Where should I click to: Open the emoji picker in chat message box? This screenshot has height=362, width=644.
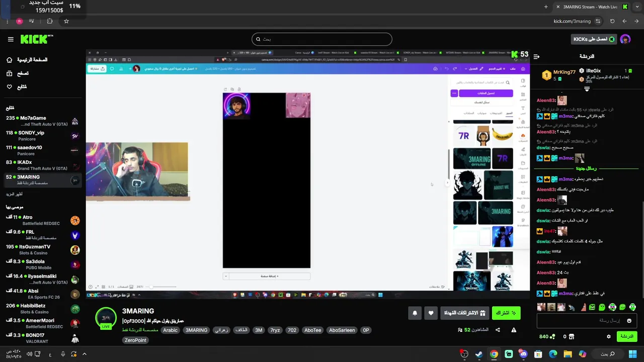pos(629,320)
